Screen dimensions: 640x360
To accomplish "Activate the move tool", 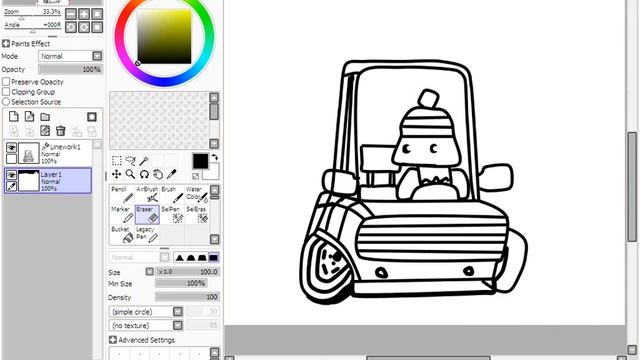I will point(117,174).
